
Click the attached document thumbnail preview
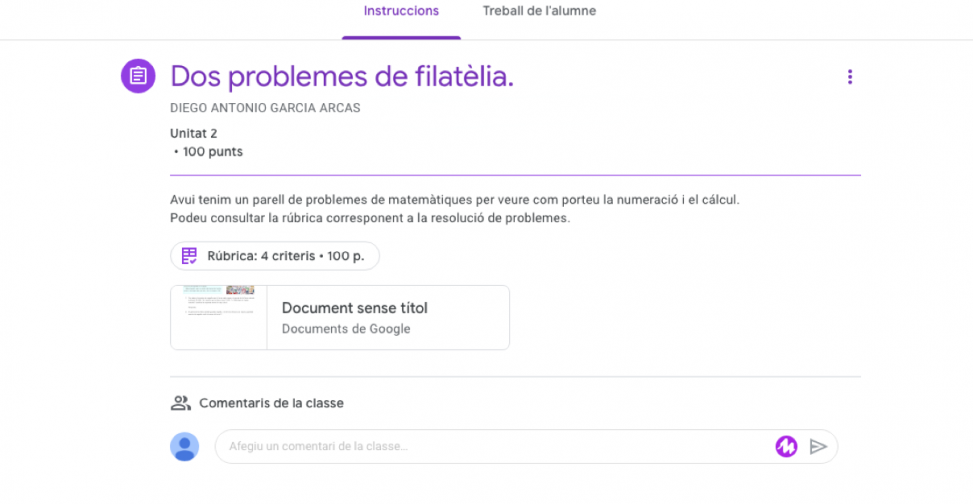tap(219, 318)
